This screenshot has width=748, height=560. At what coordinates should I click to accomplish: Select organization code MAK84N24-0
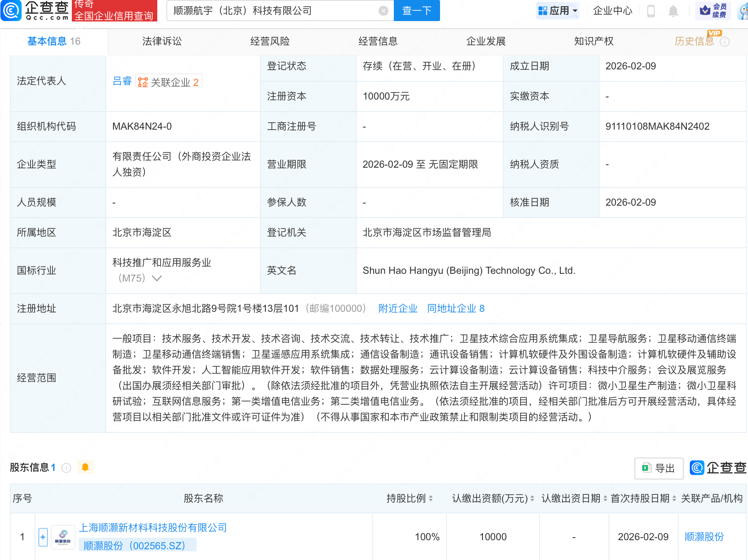[142, 126]
